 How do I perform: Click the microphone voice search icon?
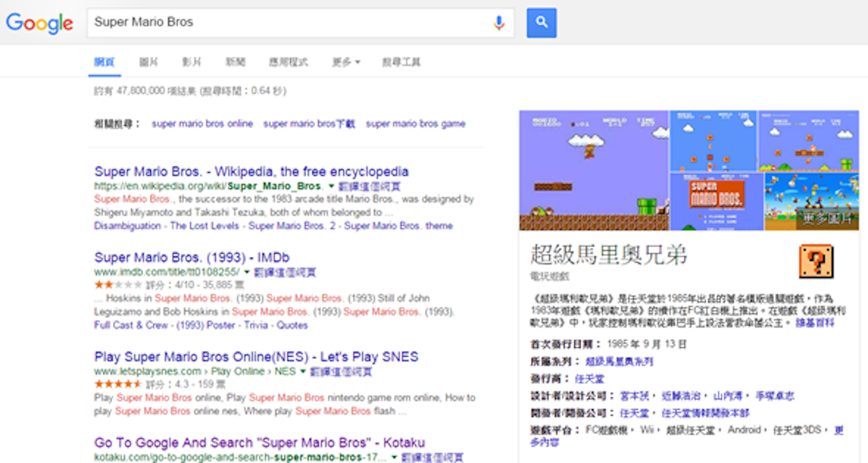click(x=499, y=22)
